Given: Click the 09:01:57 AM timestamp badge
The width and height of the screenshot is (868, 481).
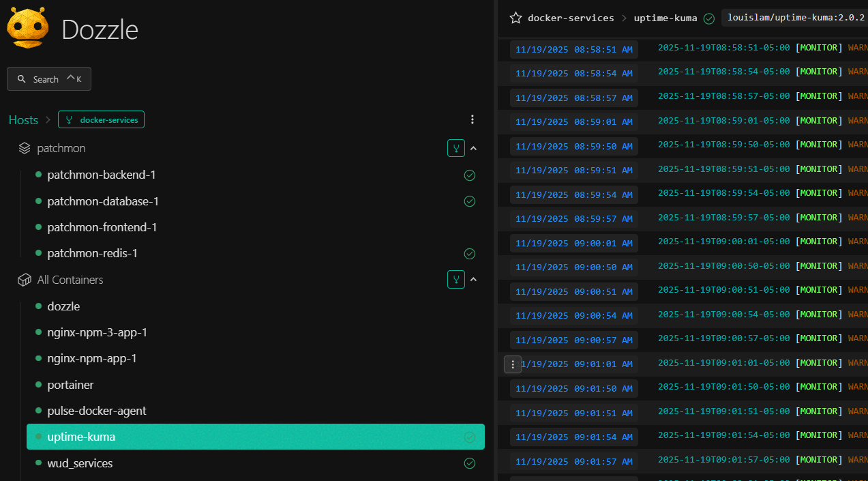Looking at the screenshot, I should 574,462.
